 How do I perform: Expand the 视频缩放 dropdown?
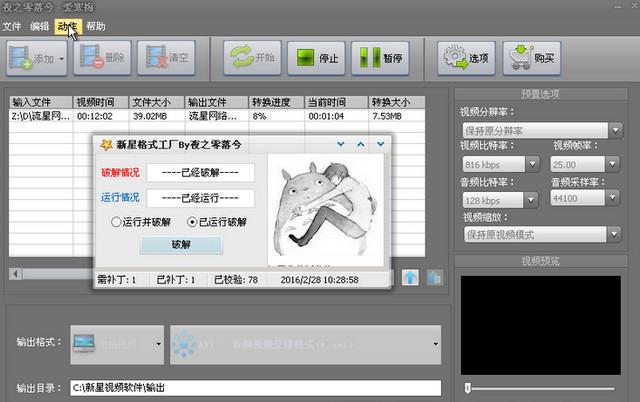tap(614, 235)
